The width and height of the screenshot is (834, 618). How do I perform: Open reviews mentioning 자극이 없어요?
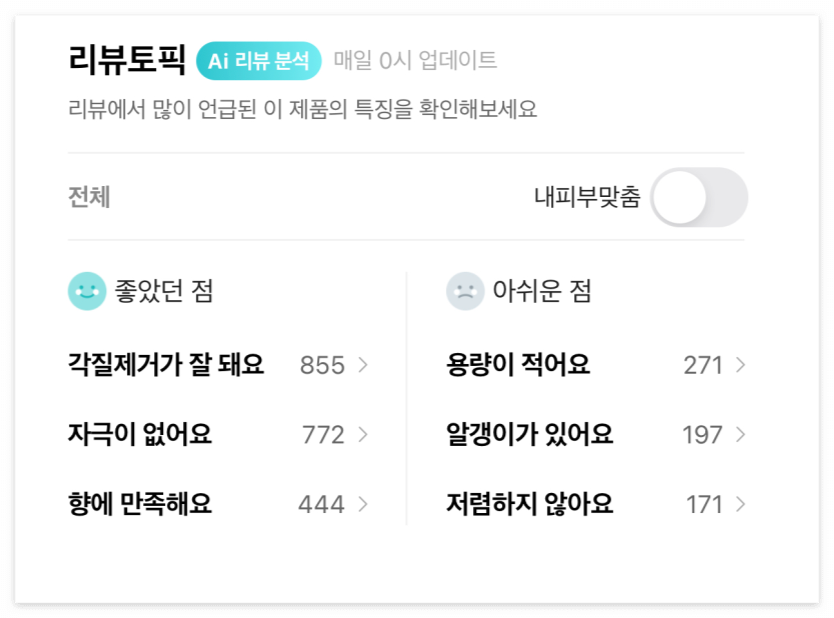click(x=156, y=435)
